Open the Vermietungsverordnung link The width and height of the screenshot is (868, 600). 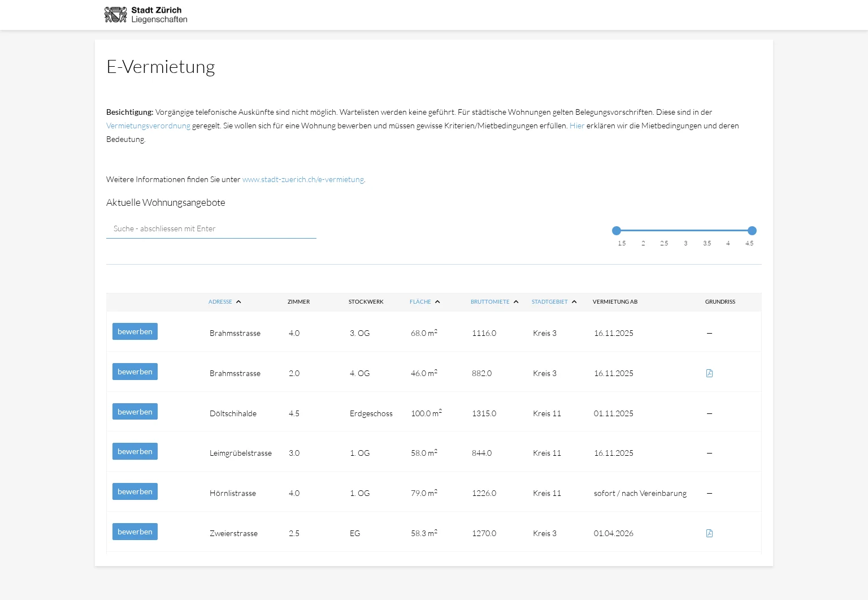point(148,126)
